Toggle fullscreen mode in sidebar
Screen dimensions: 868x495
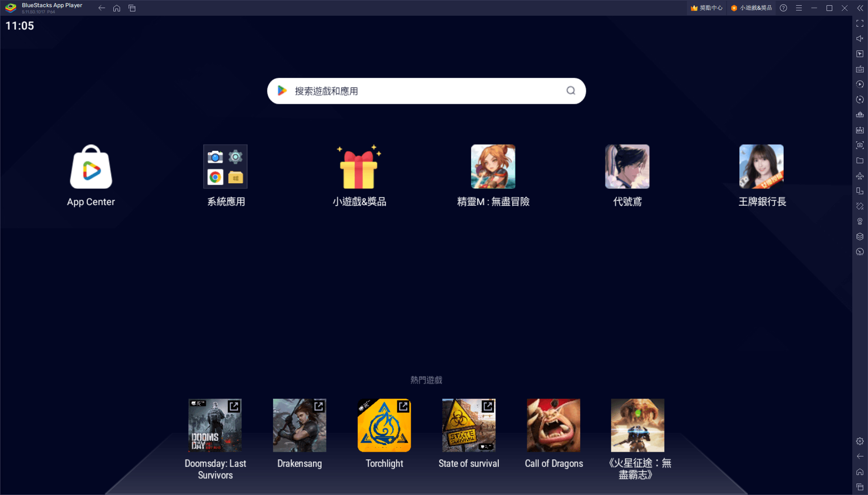click(860, 23)
